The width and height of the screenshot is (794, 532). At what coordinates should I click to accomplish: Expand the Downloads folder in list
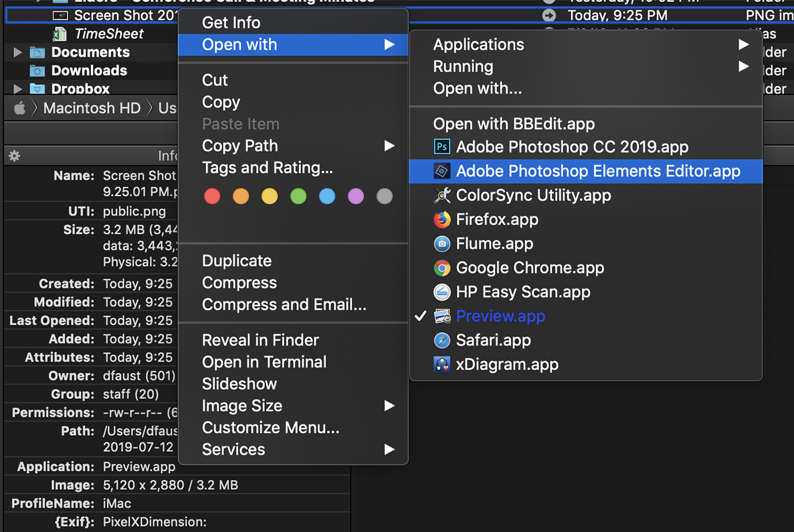17,70
